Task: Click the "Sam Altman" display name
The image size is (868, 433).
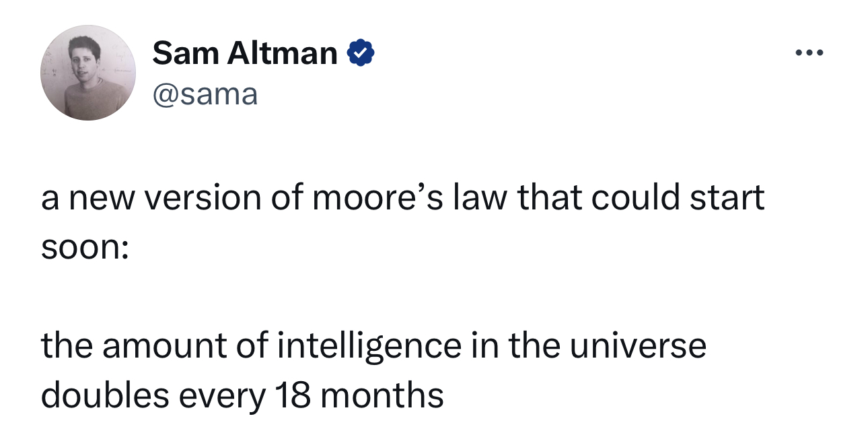Action: coord(245,53)
